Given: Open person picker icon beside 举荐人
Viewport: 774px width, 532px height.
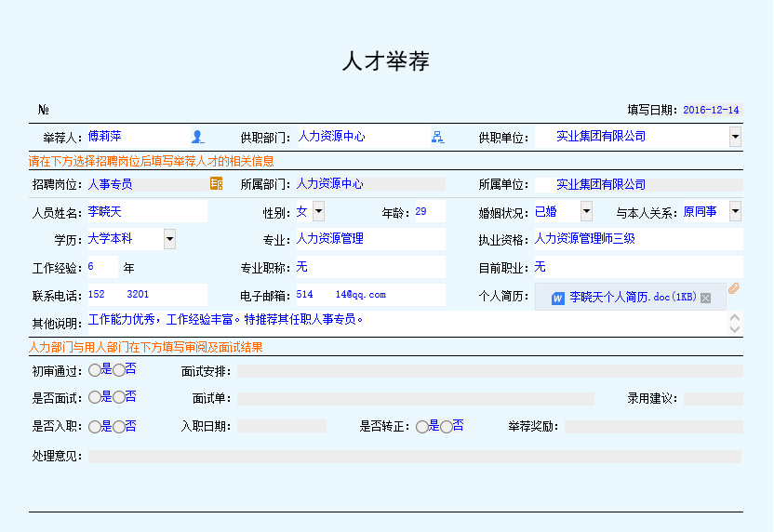Looking at the screenshot, I should click(197, 137).
